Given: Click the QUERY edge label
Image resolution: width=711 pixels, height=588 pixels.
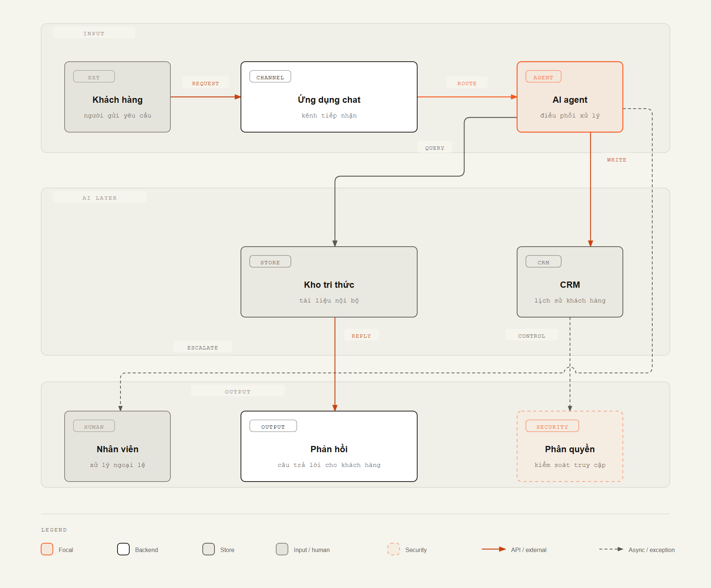Looking at the screenshot, I should pyautogui.click(x=435, y=148).
